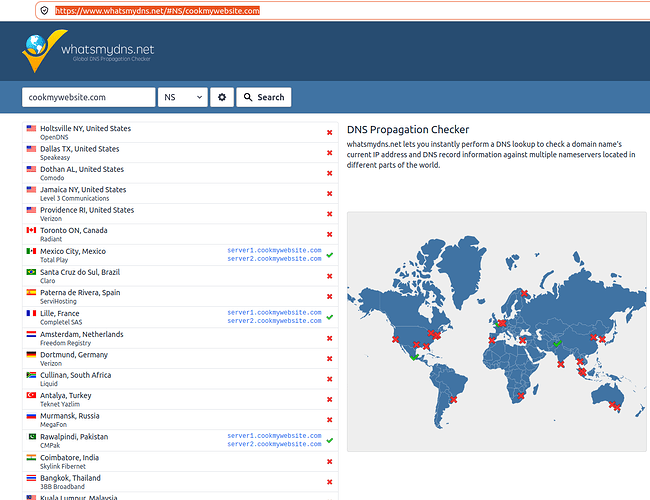650x500 pixels.
Task: Select the Paterna de Rivera, Spain text
Action: coord(80,292)
